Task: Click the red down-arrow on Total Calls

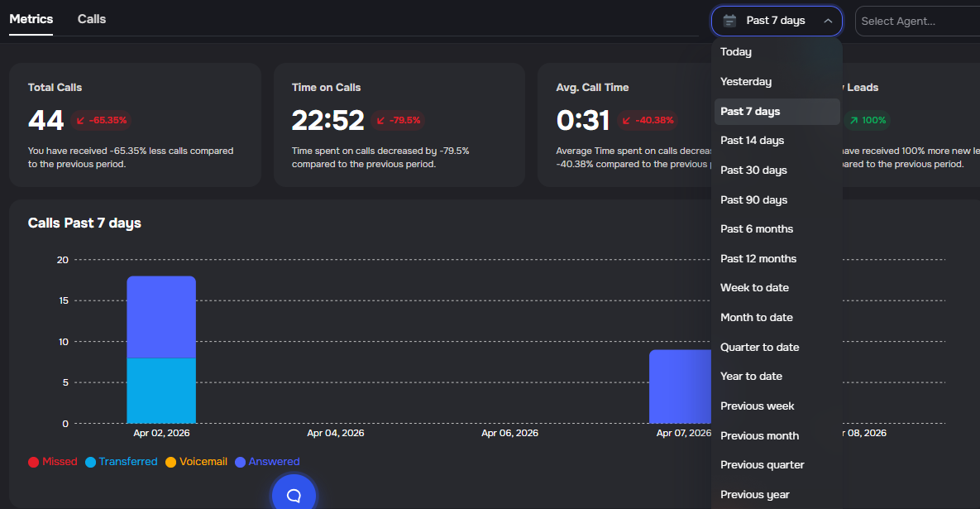Action: (x=81, y=120)
